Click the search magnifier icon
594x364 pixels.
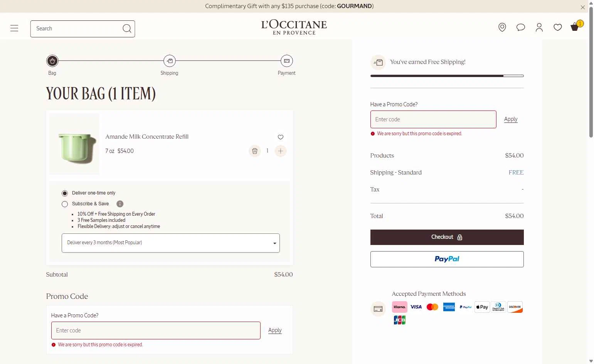coord(127,29)
